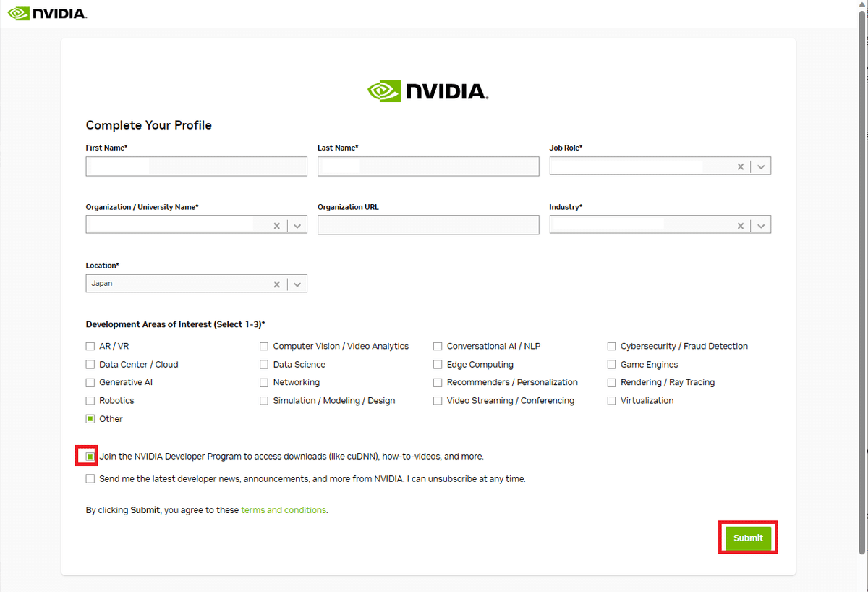The width and height of the screenshot is (868, 592).
Task: Check Send me the latest developer news
Action: tap(90, 479)
